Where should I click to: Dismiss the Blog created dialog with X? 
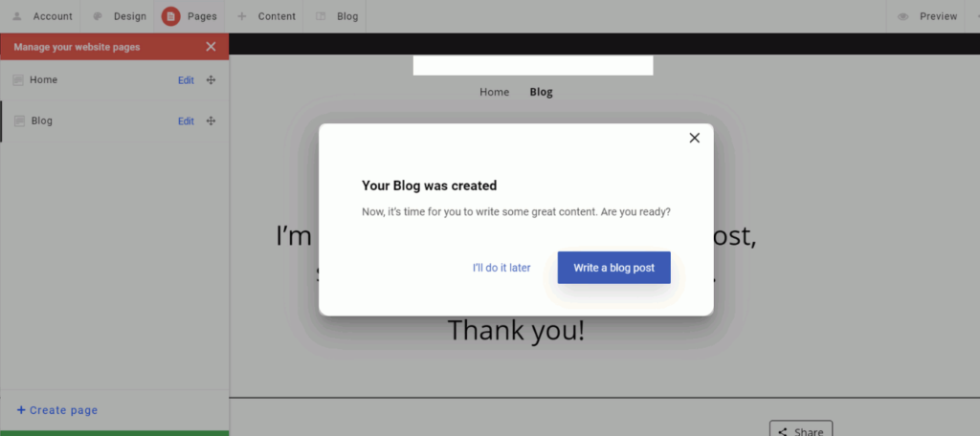click(x=695, y=138)
